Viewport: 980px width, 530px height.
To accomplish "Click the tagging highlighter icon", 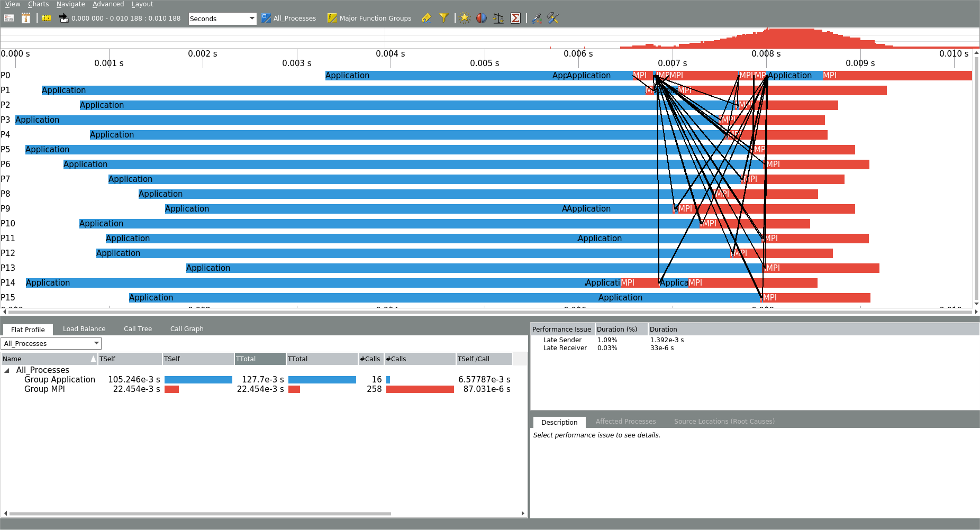I will 427,18.
